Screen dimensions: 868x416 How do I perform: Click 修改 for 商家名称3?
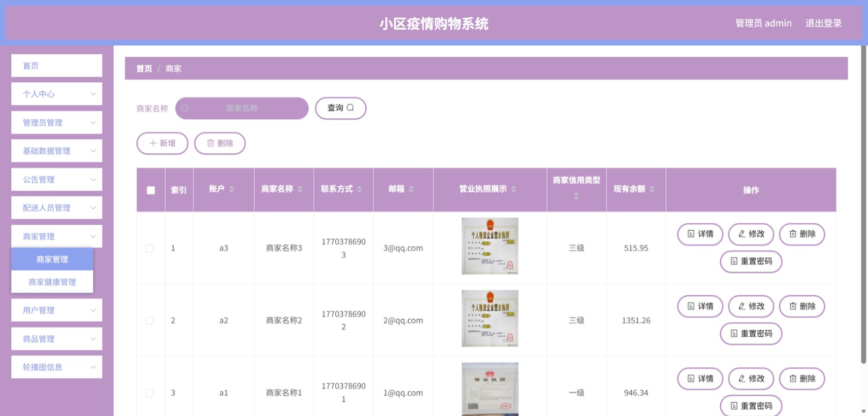751,234
